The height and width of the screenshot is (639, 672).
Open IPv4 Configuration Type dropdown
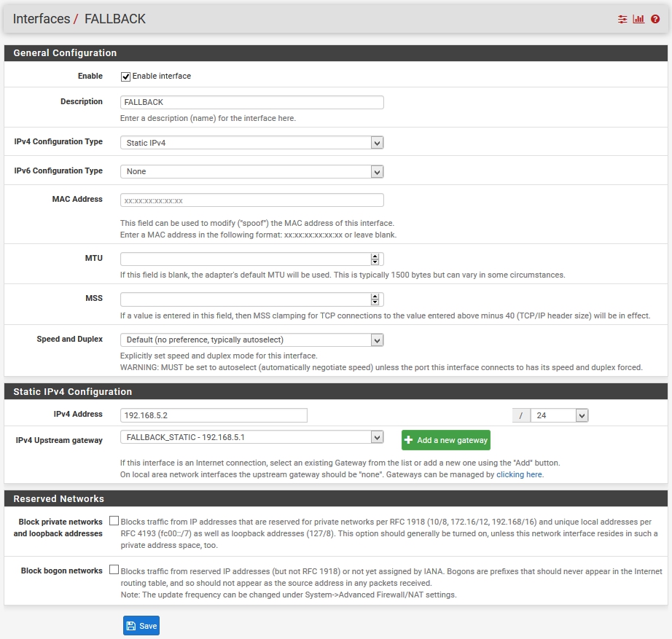pyautogui.click(x=251, y=143)
